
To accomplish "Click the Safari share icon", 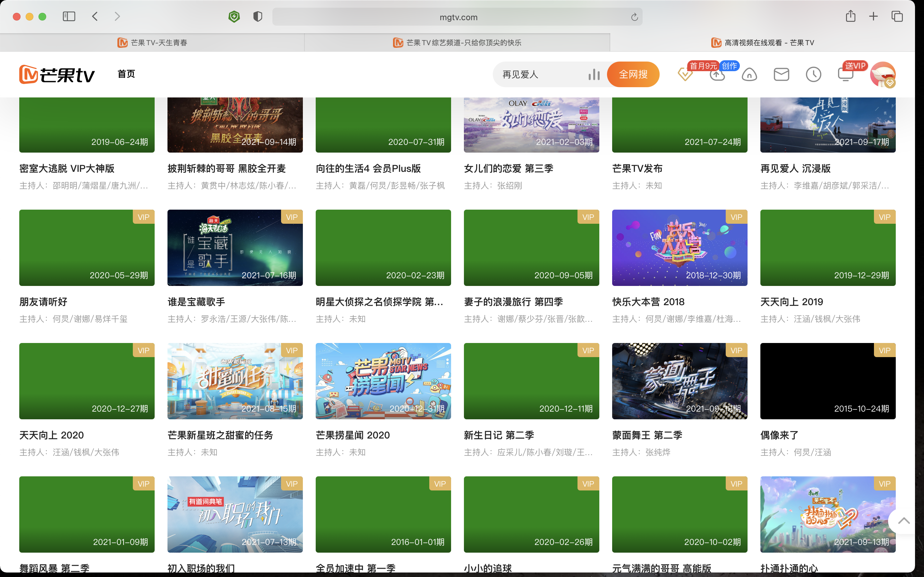I will pyautogui.click(x=850, y=16).
